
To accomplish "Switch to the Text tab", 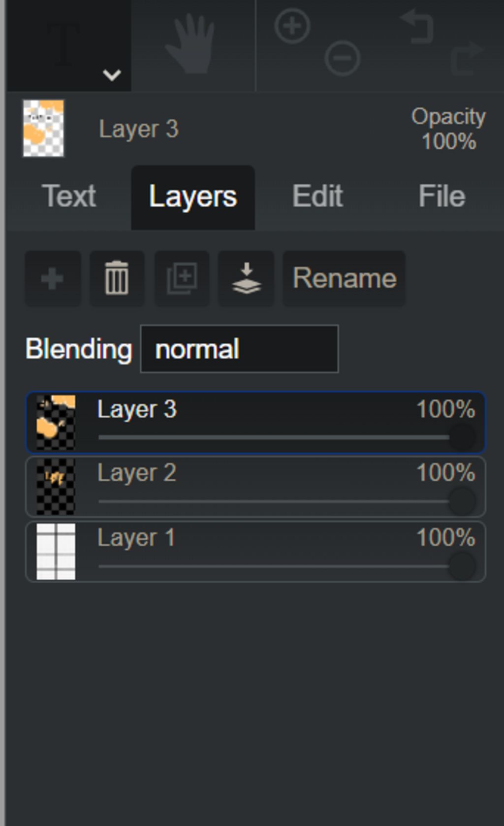I will [x=69, y=197].
